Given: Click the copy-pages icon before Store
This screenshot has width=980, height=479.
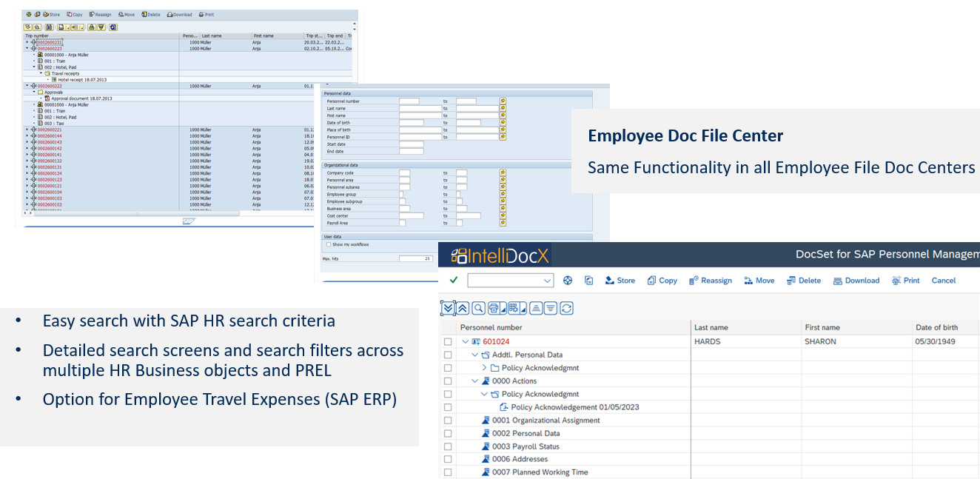Looking at the screenshot, I should (588, 281).
